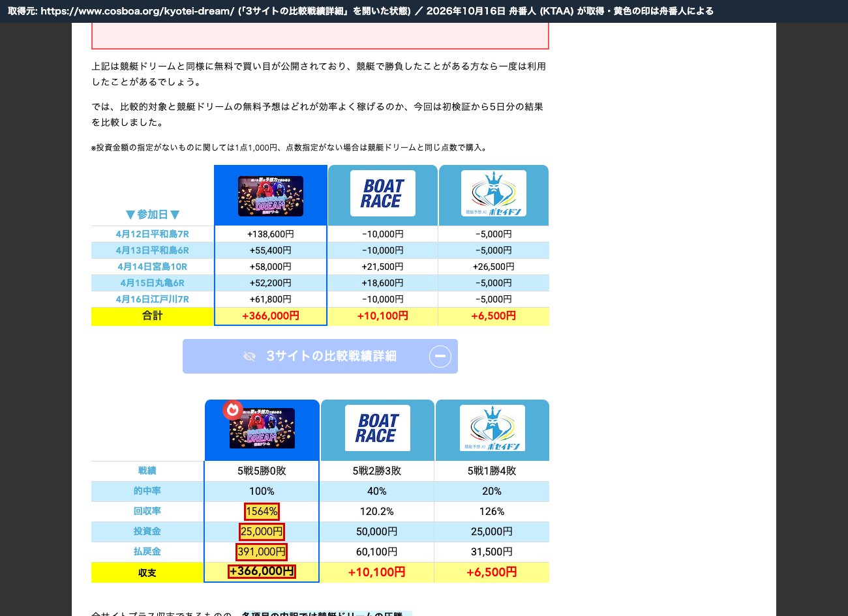The height and width of the screenshot is (616, 848).
Task: Click the 5戦2勝3敗 record cell
Action: (377, 471)
